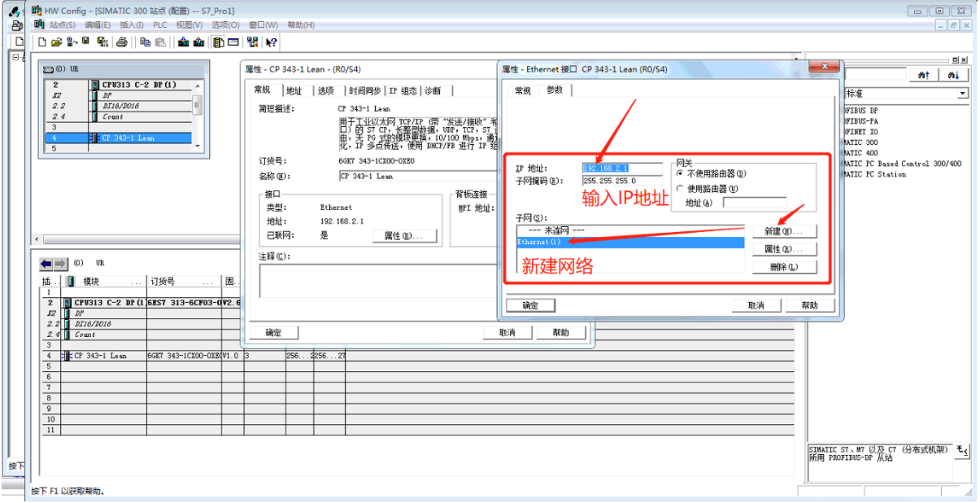Viewport: 980px width, 503px height.
Task: Toggle the hardware Catalog view icon
Action: click(x=219, y=42)
